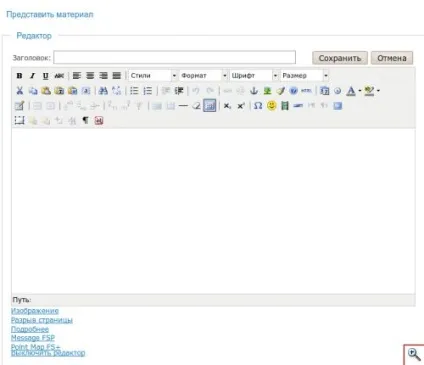Click Paste from Word icon
The image size is (424, 365).
tap(73, 91)
